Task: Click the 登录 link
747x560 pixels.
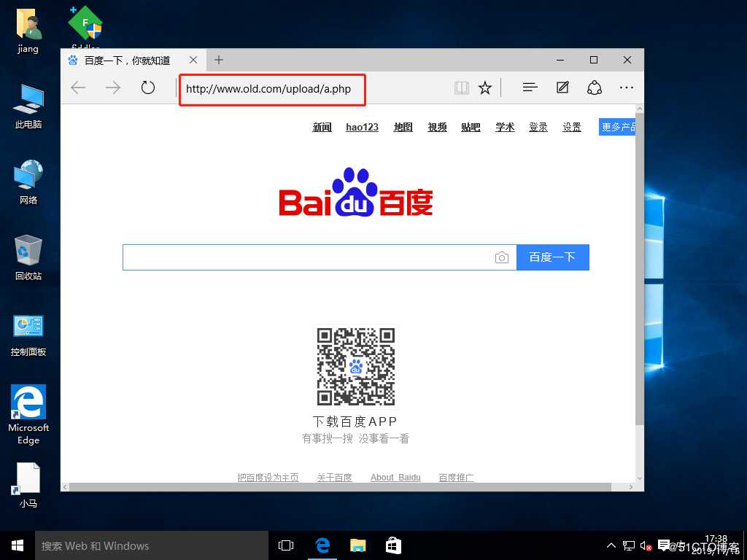Action: (538, 127)
